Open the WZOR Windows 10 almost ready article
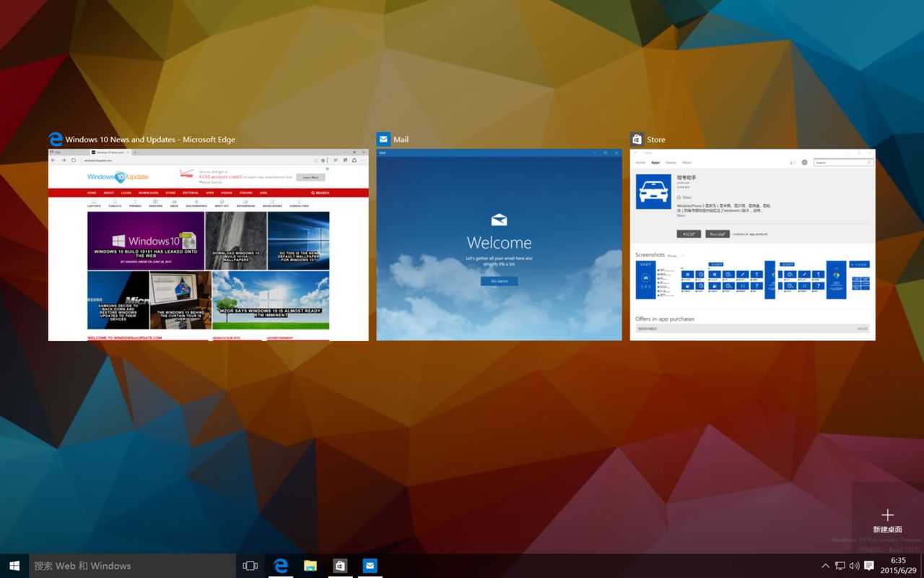The height and width of the screenshot is (578, 924). tap(271, 300)
